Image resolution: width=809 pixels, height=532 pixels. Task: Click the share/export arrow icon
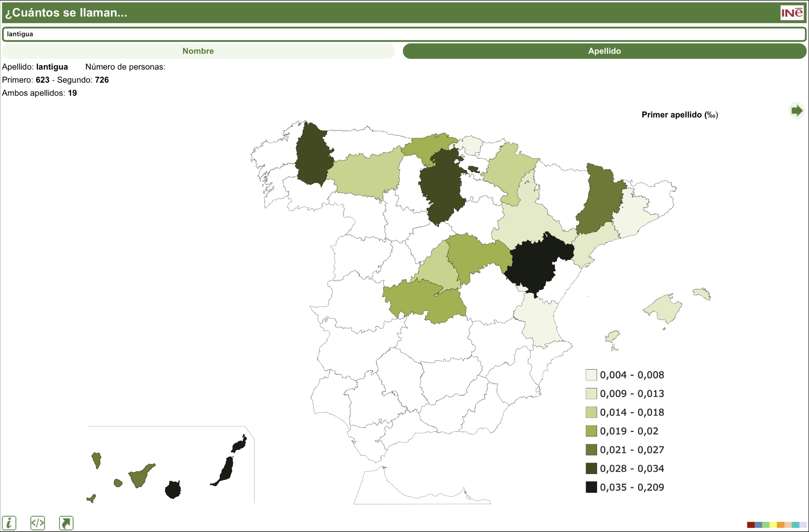pos(66,523)
